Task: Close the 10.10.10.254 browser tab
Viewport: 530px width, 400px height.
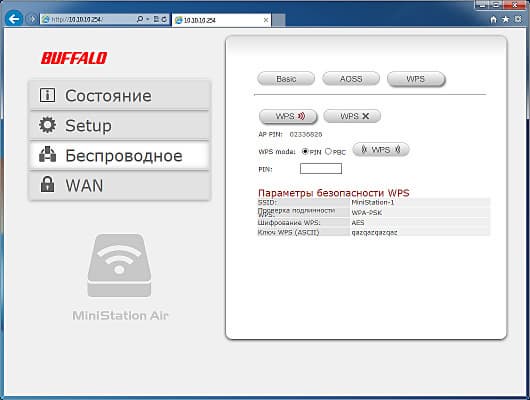Action: point(266,20)
